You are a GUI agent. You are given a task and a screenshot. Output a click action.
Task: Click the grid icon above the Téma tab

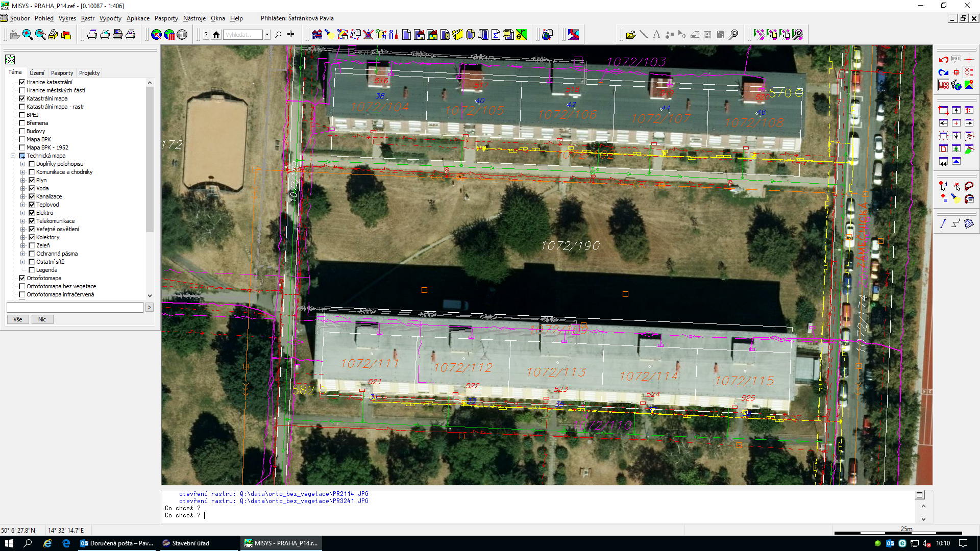10,60
